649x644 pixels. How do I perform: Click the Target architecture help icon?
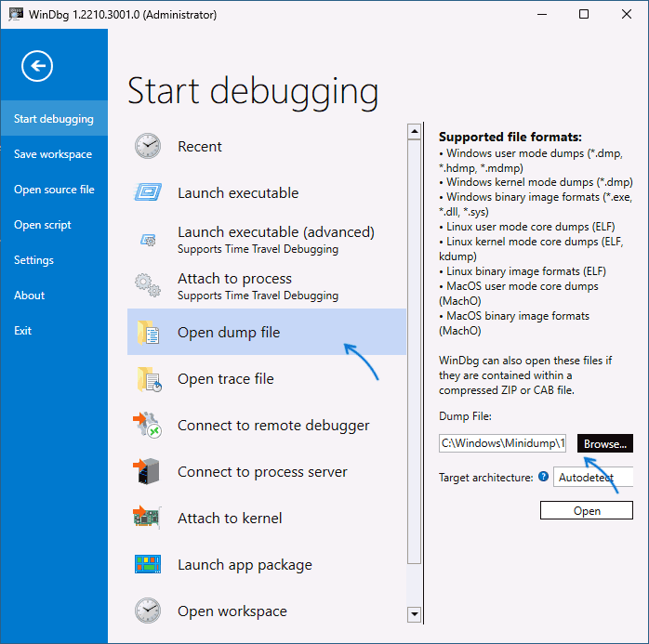click(543, 477)
